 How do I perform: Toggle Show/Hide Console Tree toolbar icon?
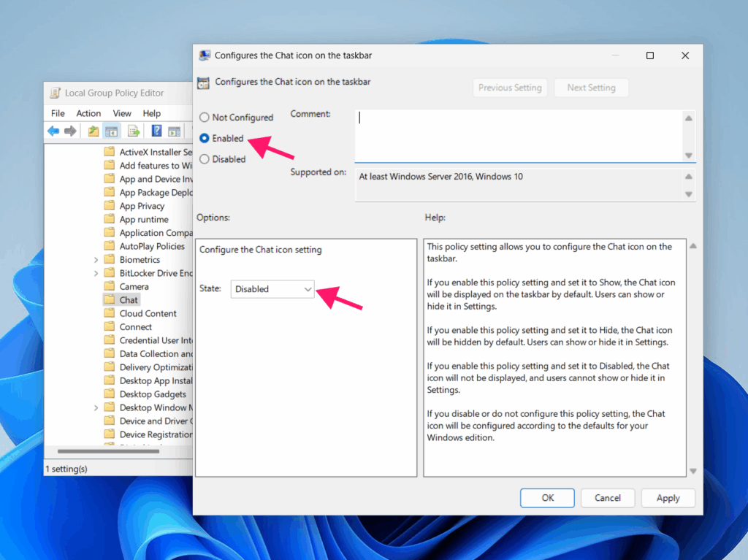pos(111,131)
